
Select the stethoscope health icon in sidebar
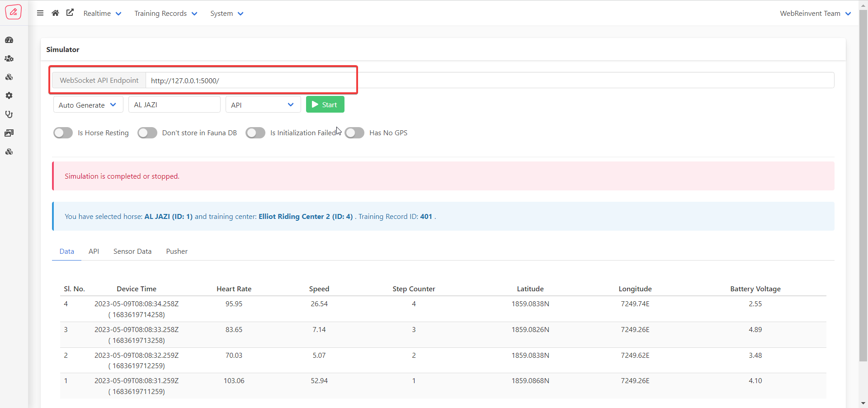[9, 114]
